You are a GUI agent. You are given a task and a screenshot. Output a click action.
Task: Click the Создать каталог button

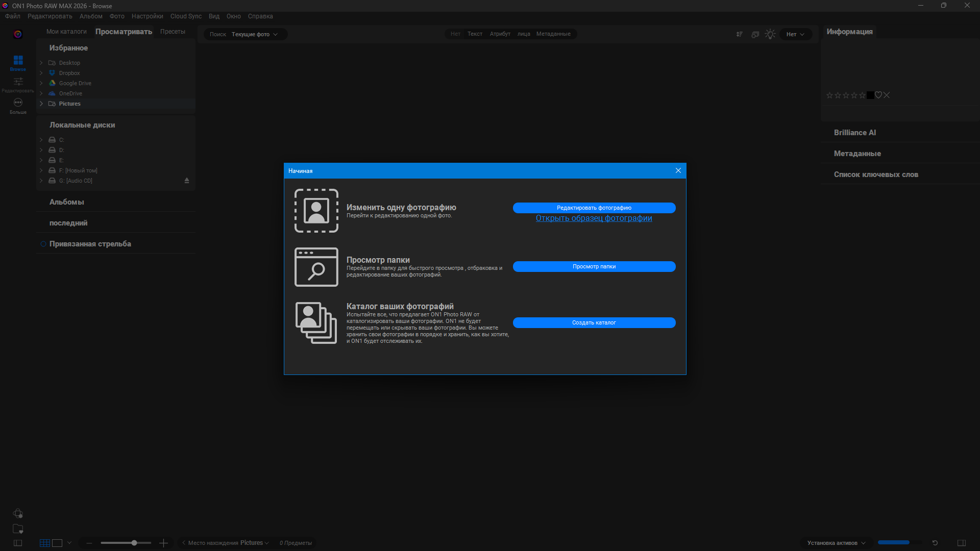[594, 322]
